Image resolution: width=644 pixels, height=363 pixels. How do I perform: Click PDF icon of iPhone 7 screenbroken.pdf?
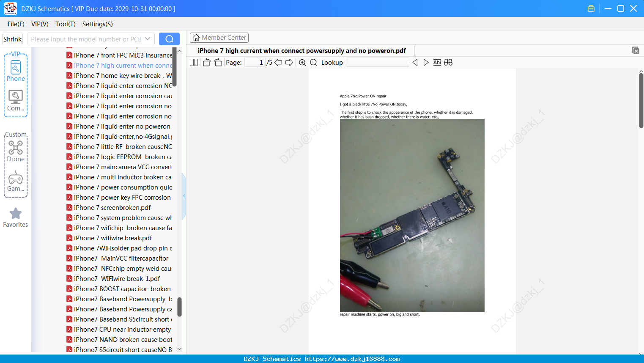coord(69,207)
